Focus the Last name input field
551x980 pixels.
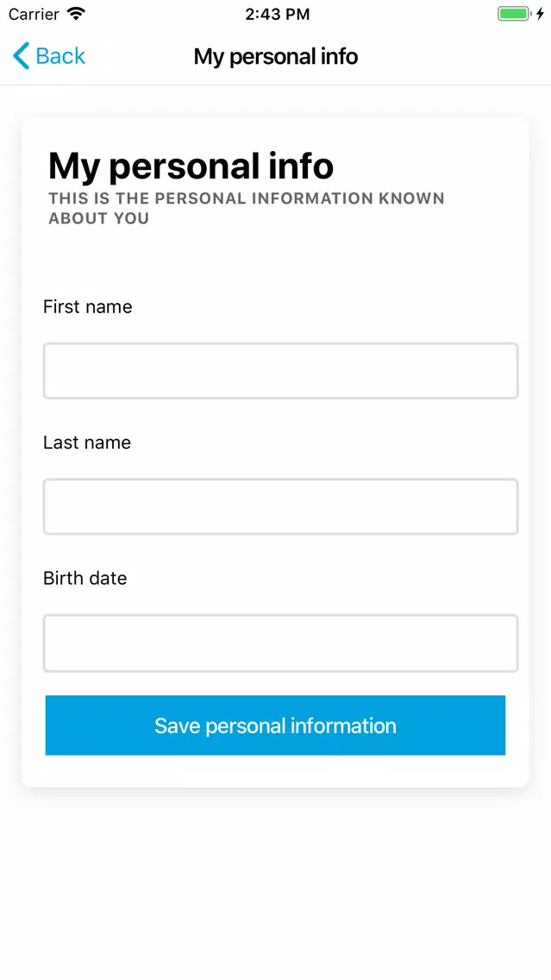(x=280, y=506)
